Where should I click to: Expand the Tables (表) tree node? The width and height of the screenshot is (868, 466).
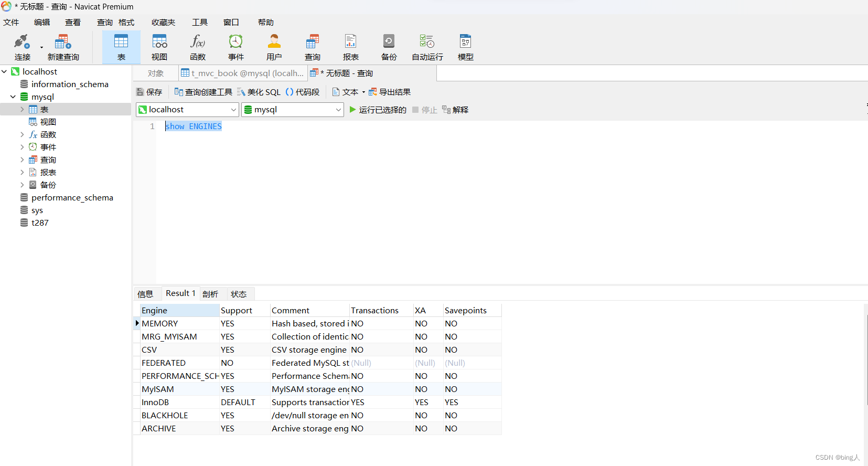pos(22,109)
